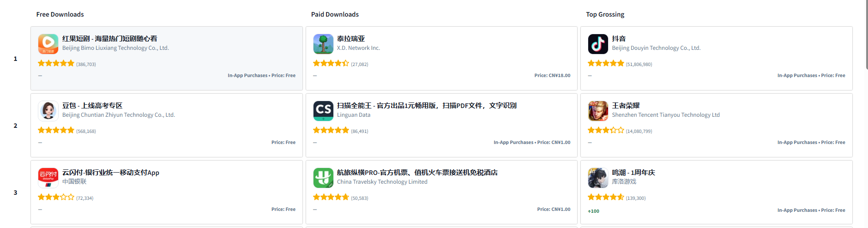Open publisher X.D. Network Inc.
This screenshot has height=228, width=868.
(x=358, y=48)
